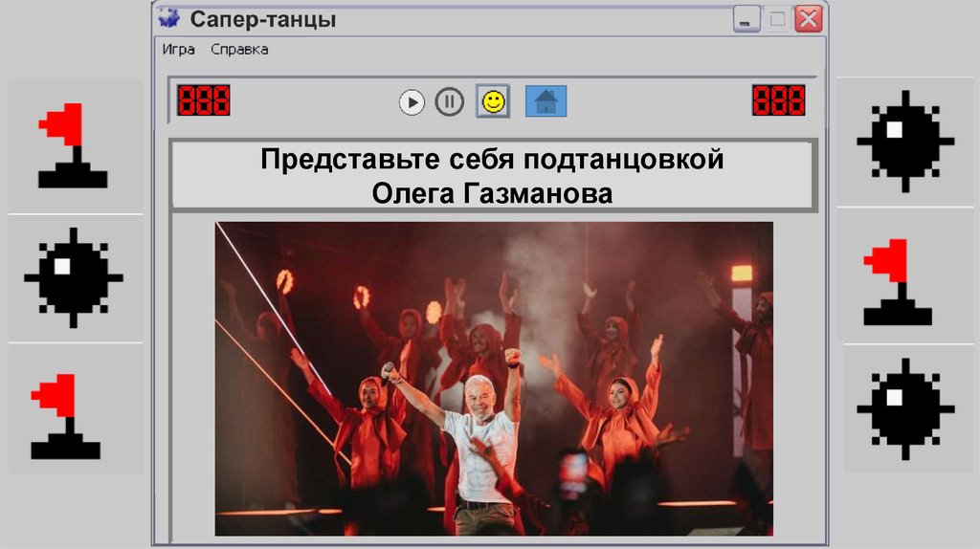Click the greyed-out maximize button
The height and width of the screenshot is (549, 980).
point(777,19)
